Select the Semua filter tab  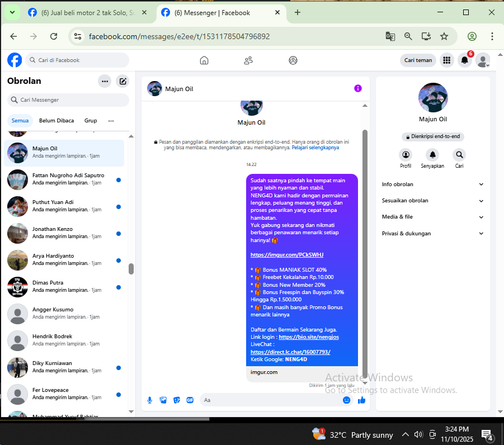pos(20,121)
